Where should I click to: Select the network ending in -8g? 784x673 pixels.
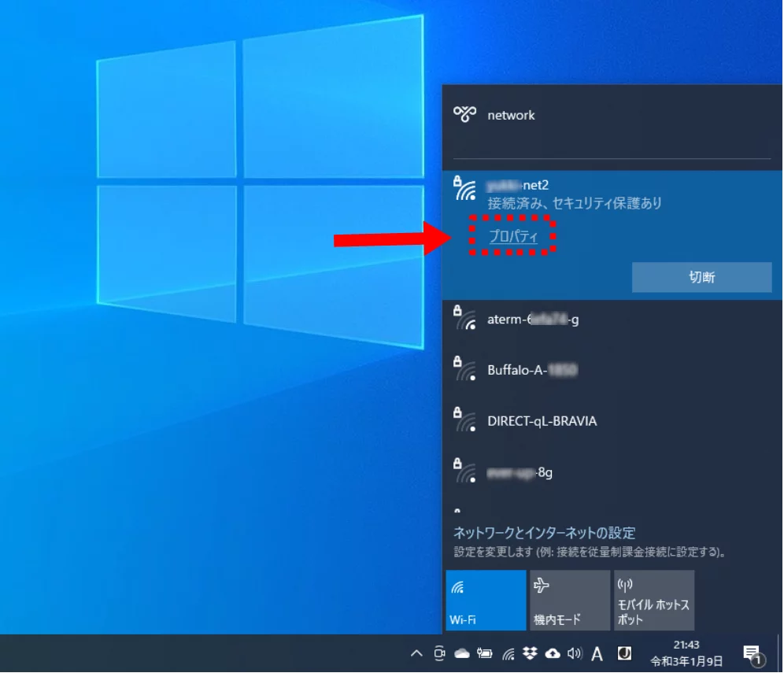(520, 473)
